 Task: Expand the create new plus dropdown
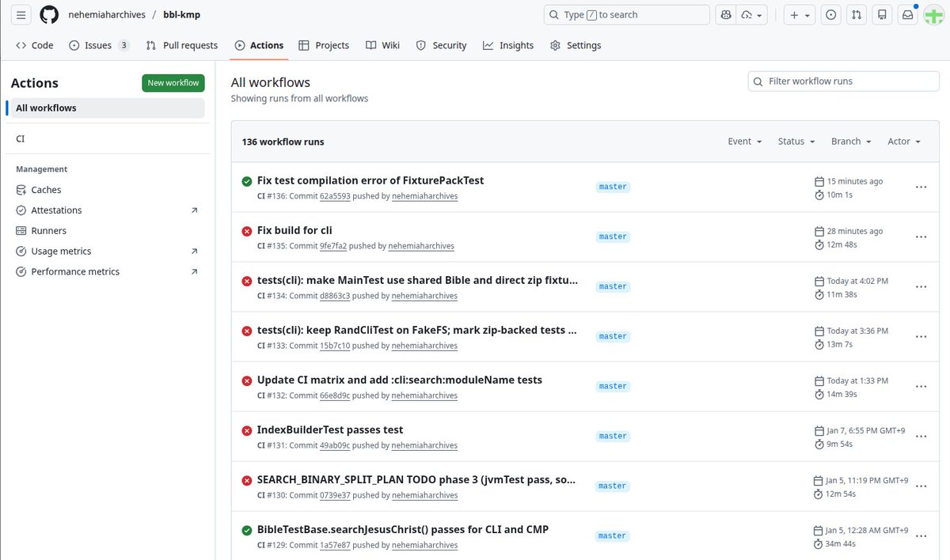tap(800, 15)
